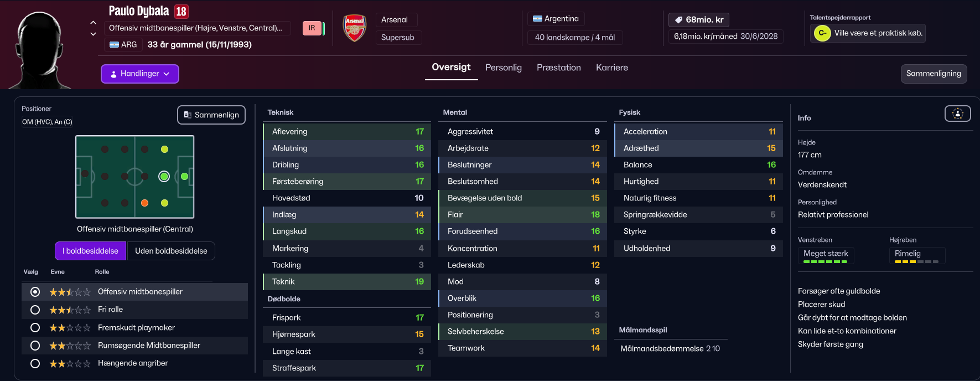Click the Arsenal club crest

click(x=355, y=28)
